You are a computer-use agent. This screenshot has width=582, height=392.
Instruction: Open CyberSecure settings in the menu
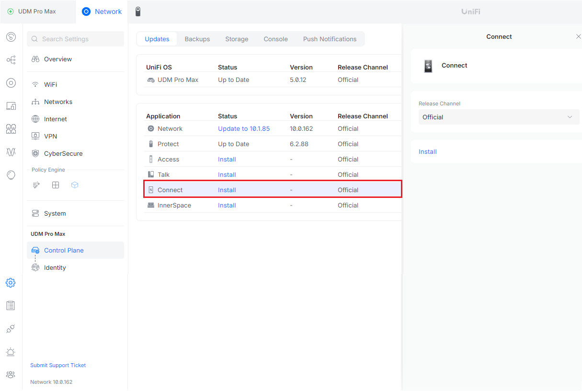(x=63, y=154)
